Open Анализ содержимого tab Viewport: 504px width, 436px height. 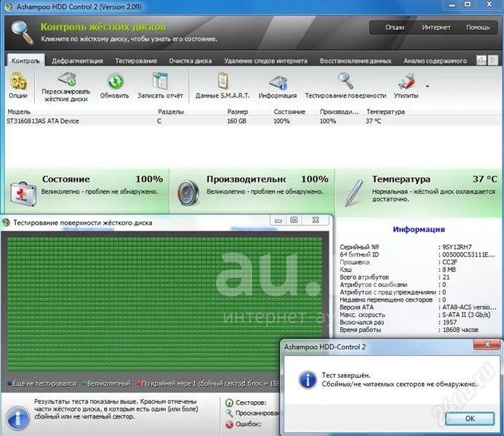435,61
